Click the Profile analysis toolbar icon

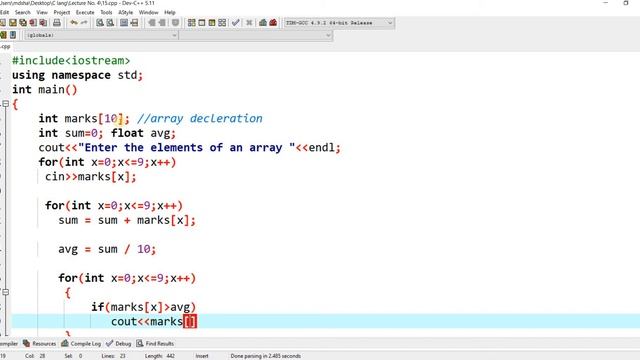[x=263, y=23]
